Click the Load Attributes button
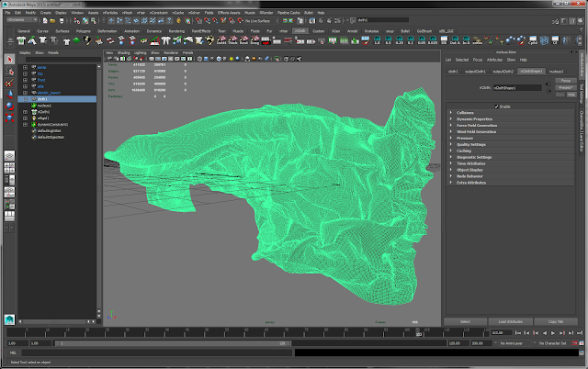Viewport: 588px width, 369px height. pos(511,322)
